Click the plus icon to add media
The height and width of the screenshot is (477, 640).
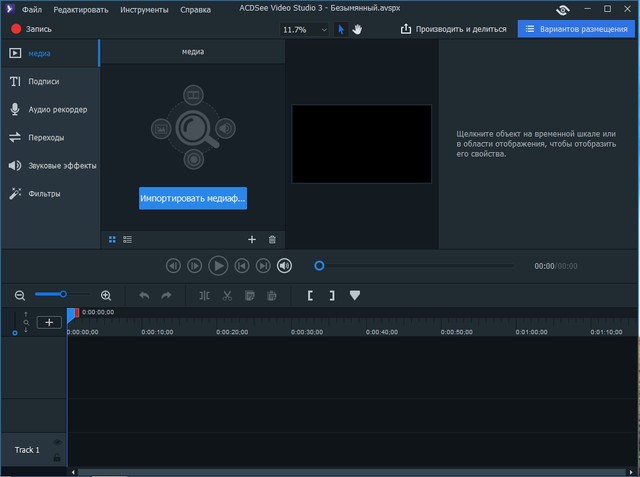pyautogui.click(x=252, y=240)
